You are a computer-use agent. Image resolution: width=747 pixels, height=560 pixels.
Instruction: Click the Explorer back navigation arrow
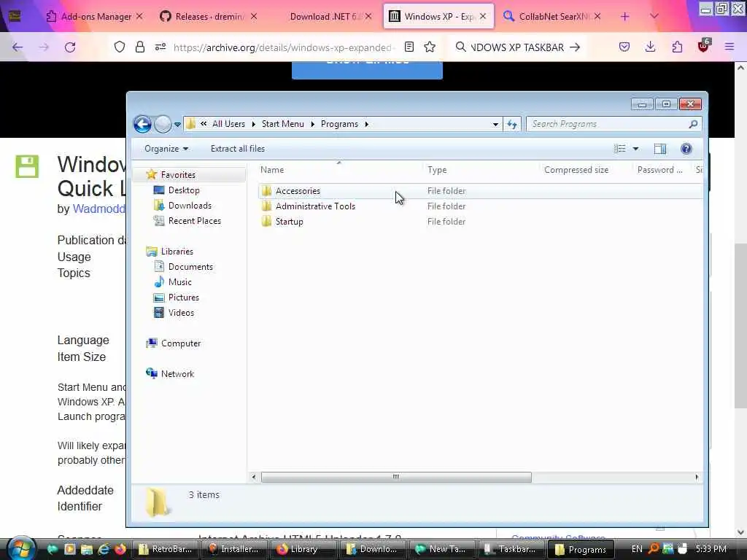(142, 124)
